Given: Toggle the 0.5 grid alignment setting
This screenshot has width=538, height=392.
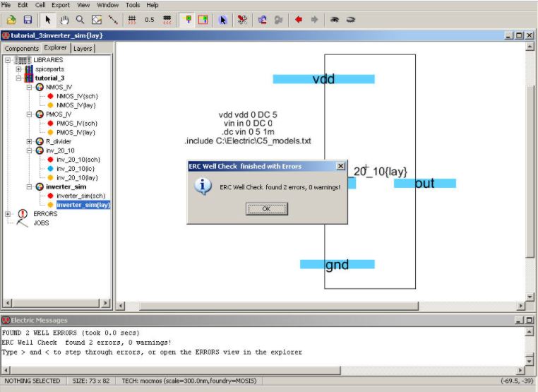Looking at the screenshot, I should (x=150, y=20).
